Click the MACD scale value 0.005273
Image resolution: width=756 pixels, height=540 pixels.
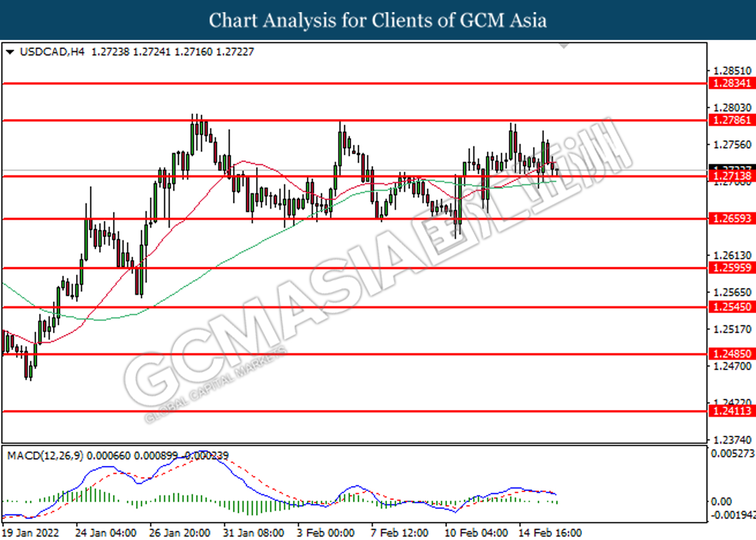[733, 454]
